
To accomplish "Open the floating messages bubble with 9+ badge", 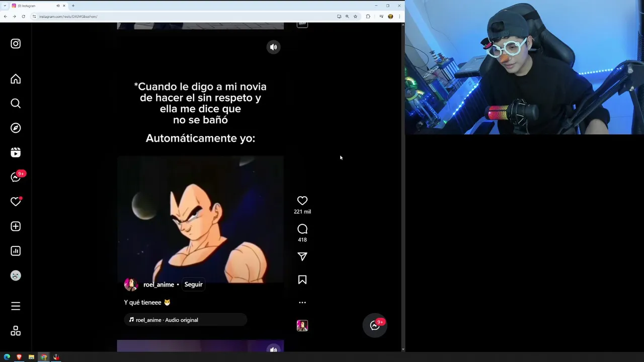I will click(x=375, y=325).
